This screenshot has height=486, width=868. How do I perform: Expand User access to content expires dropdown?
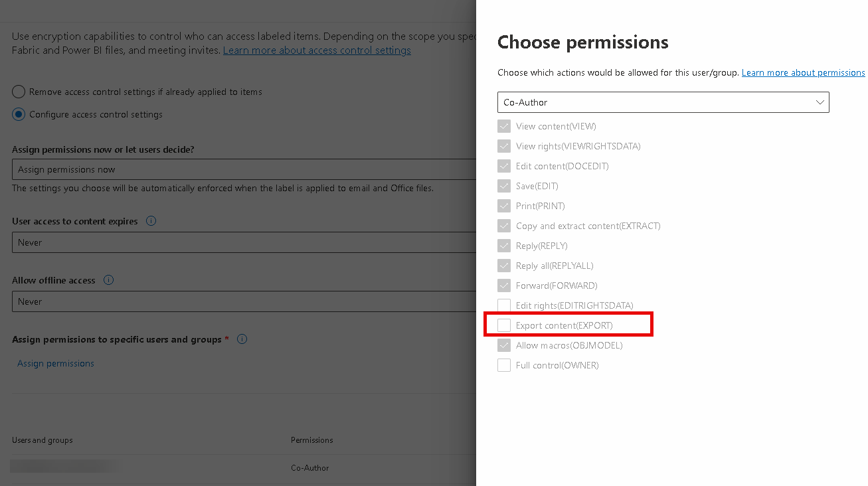pyautogui.click(x=244, y=242)
